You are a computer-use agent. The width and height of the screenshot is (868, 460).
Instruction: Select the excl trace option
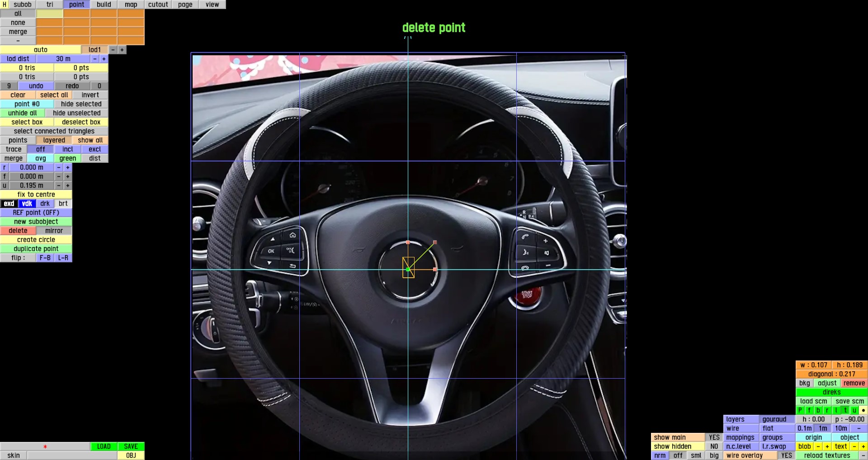click(95, 149)
